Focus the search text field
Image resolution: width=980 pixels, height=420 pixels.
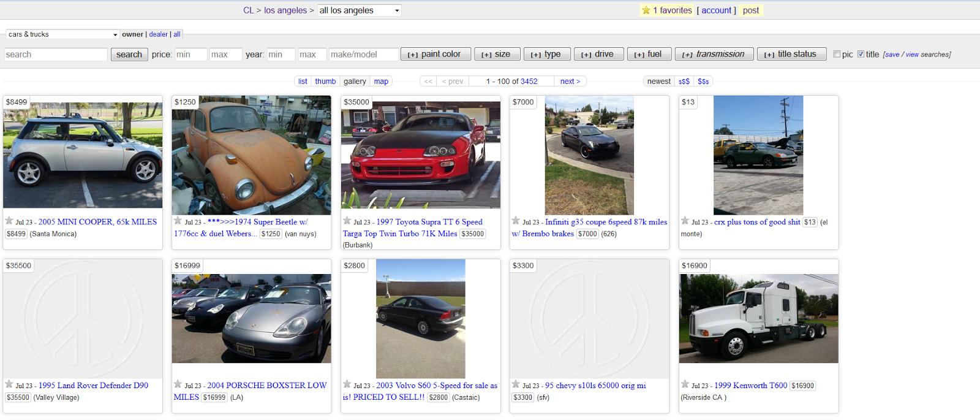click(56, 54)
